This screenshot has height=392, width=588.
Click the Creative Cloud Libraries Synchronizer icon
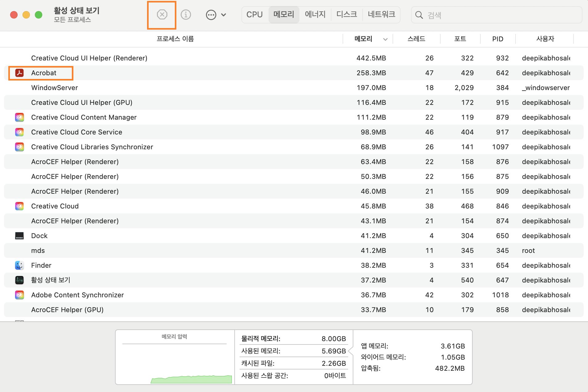(x=19, y=147)
